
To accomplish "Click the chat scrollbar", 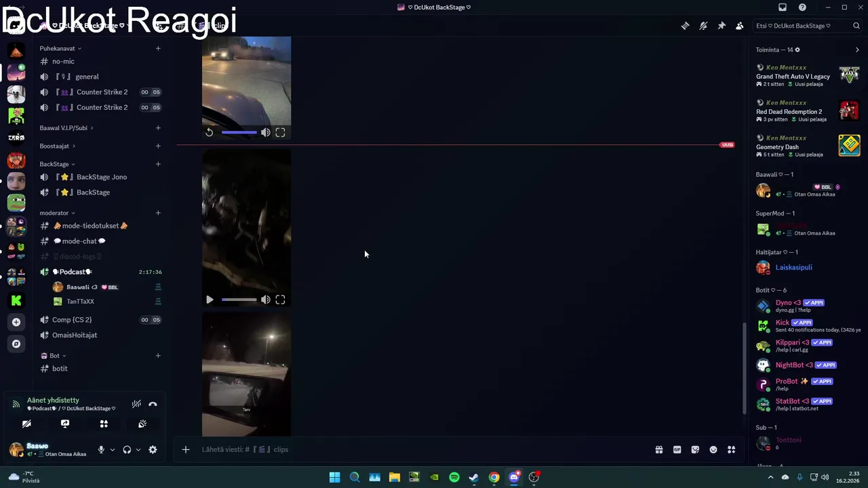I will (x=744, y=367).
